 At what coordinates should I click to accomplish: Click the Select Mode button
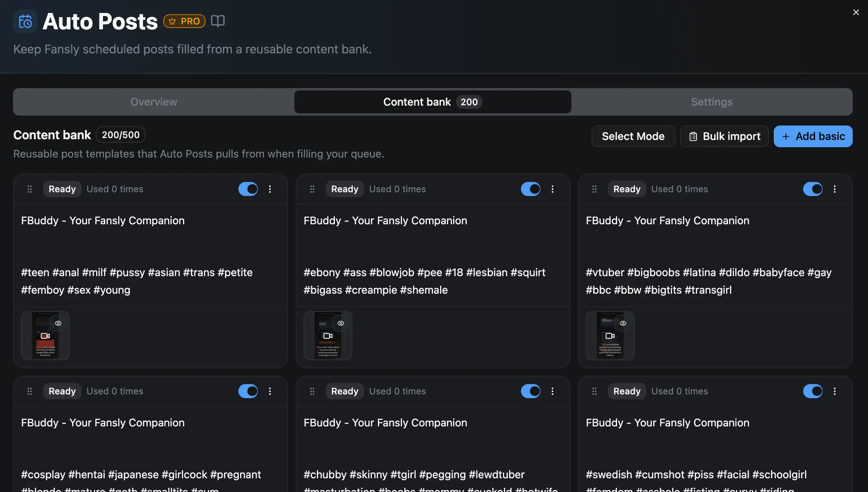click(x=633, y=136)
